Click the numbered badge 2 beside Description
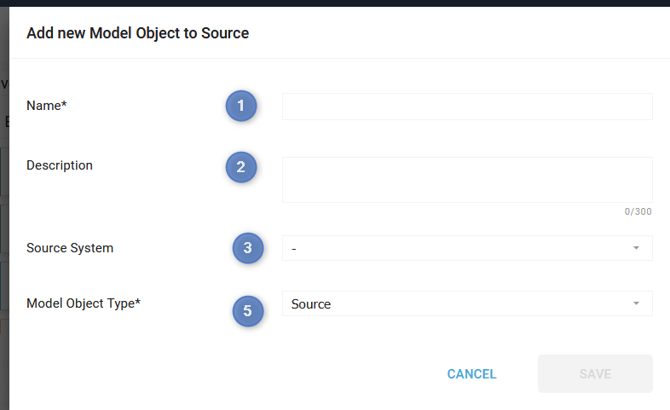Image resolution: width=670 pixels, height=410 pixels. (x=241, y=167)
